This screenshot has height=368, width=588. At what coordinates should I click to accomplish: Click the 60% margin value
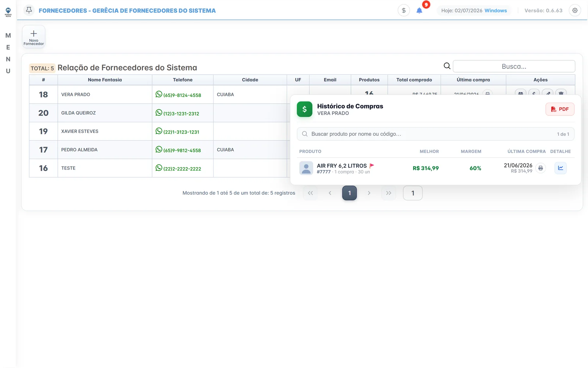coord(475,168)
